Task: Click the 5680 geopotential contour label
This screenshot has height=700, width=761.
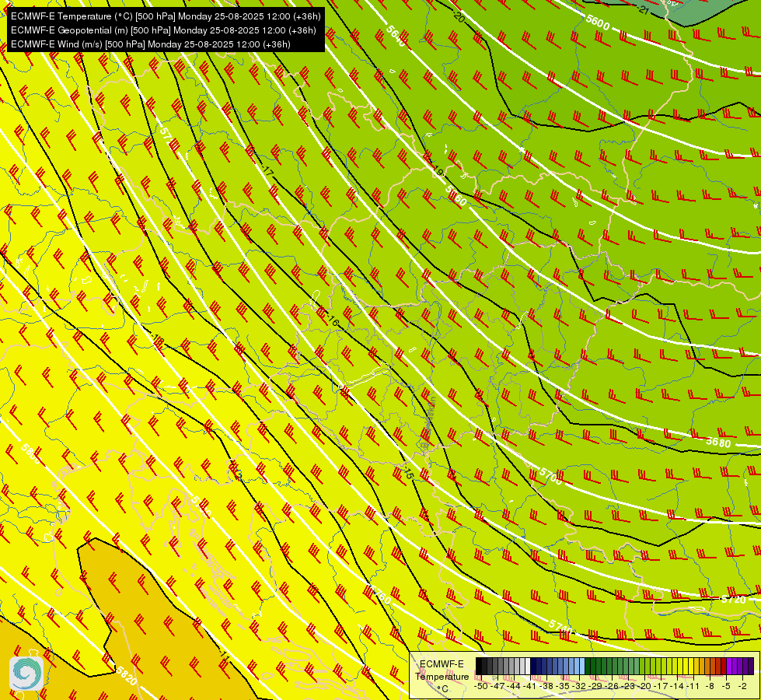Action: [718, 442]
